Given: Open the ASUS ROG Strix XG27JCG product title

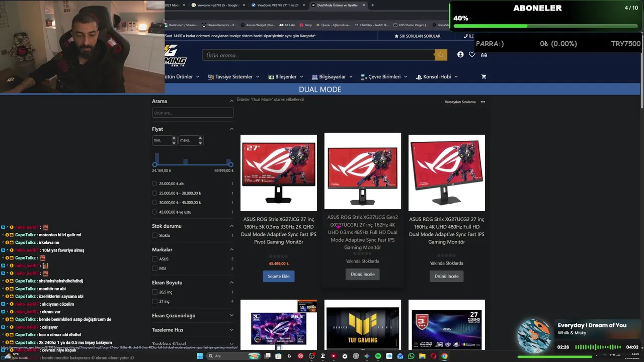Looking at the screenshot, I should click(279, 231).
